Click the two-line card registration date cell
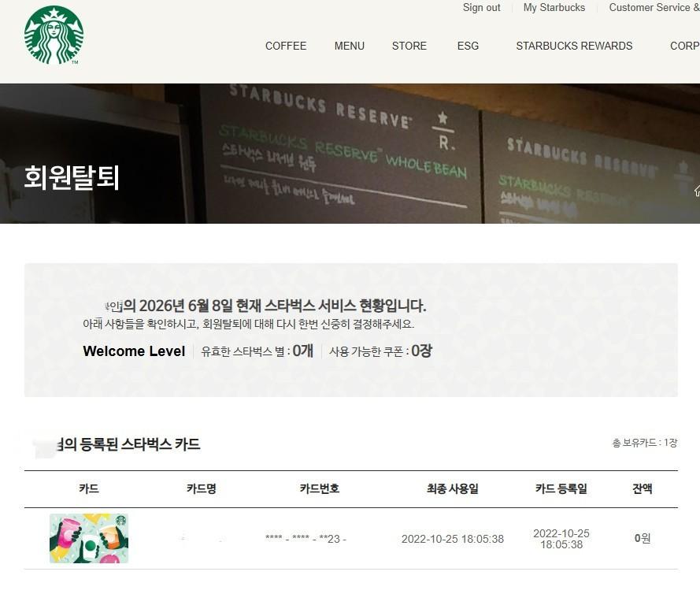Image resolution: width=700 pixels, height=605 pixels. 561,539
